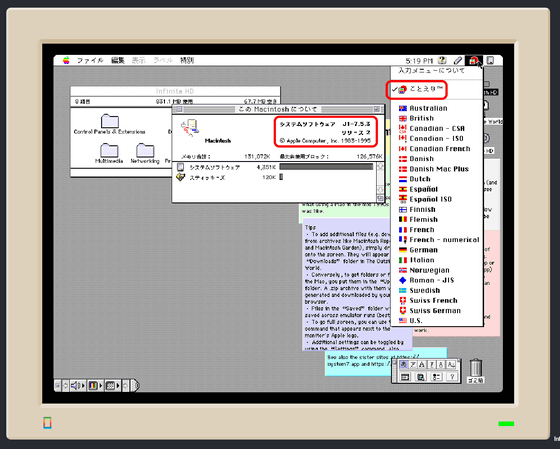Open the 特別 (Special) menu
This screenshot has width=560, height=449.
point(187,60)
